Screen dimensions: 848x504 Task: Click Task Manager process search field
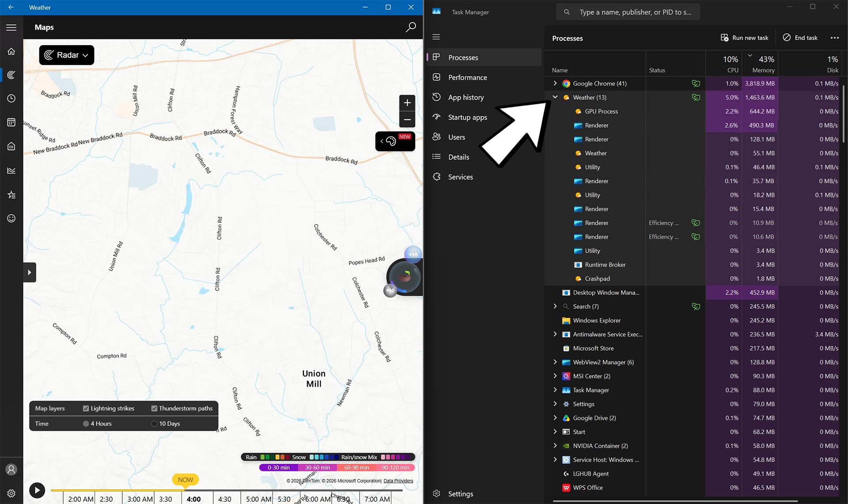pos(628,12)
